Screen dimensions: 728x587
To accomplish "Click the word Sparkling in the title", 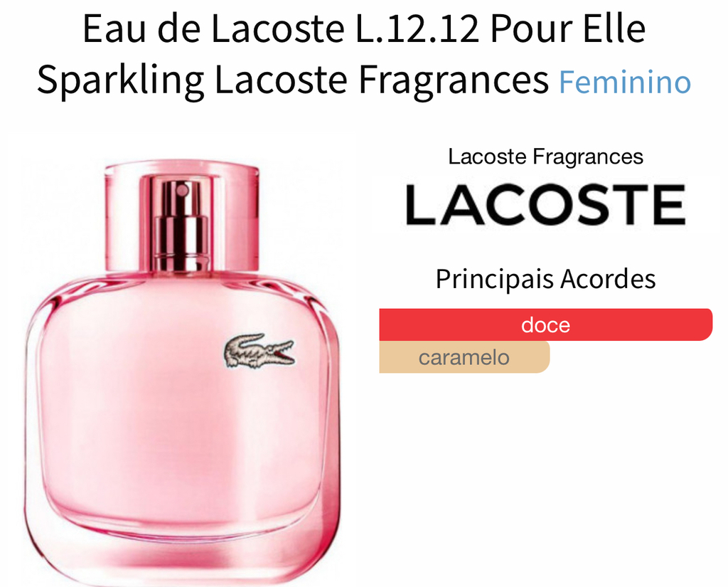I will point(121,80).
